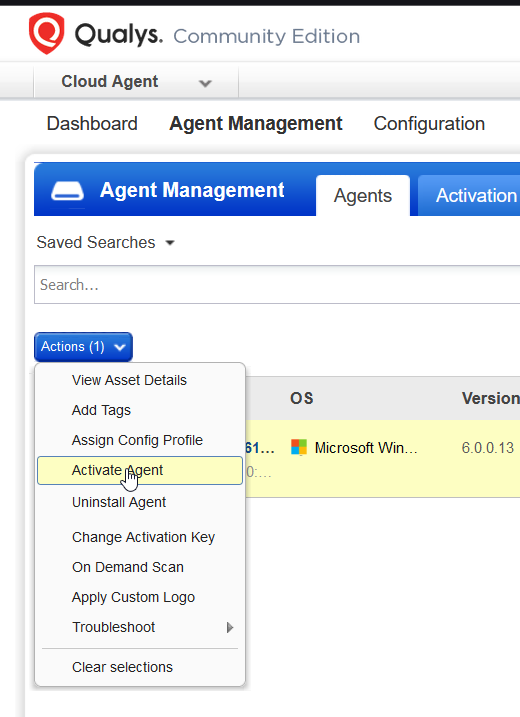Viewport: 520px width, 717px height.
Task: Select the Microsoft Win... OS cell
Action: (x=354, y=448)
